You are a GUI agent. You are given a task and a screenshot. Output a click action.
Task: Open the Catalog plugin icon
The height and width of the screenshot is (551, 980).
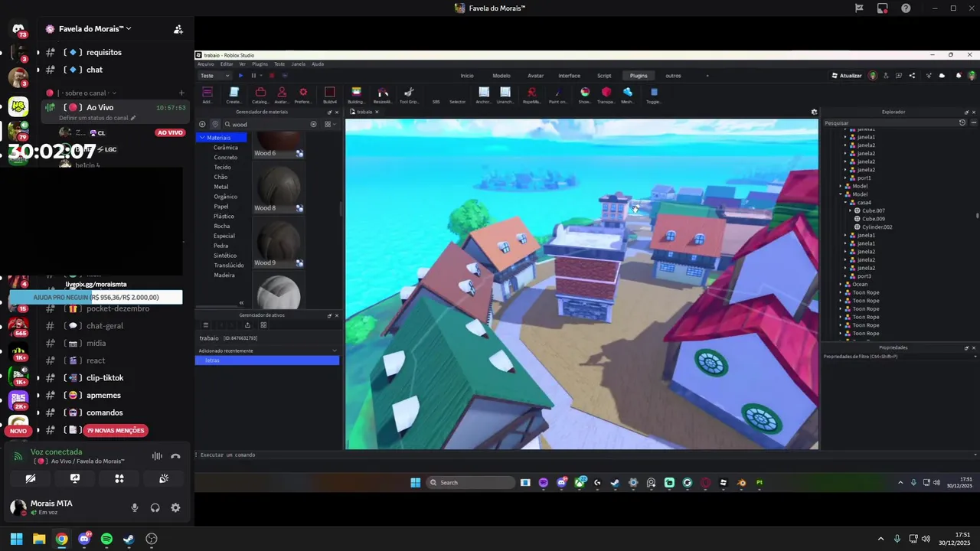click(x=260, y=94)
